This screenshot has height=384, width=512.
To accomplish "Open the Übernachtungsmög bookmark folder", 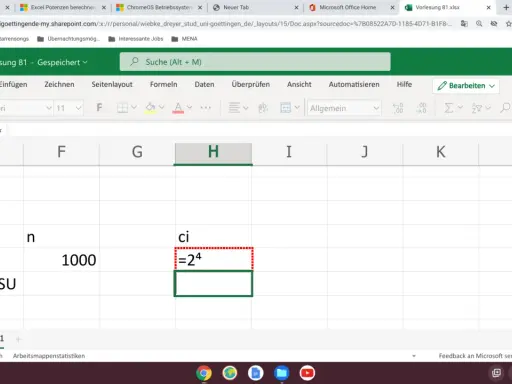I will [x=68, y=39].
